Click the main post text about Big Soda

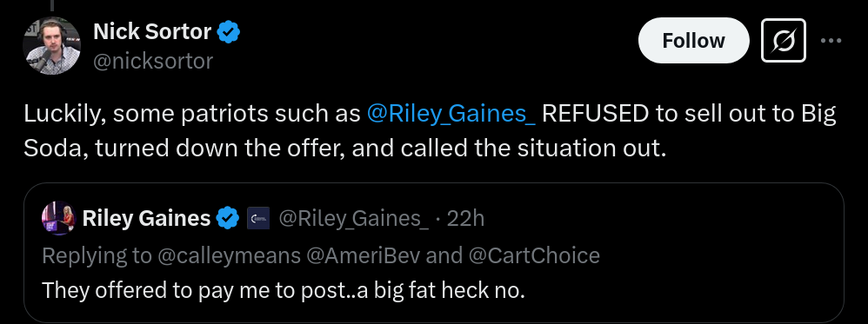(x=430, y=131)
